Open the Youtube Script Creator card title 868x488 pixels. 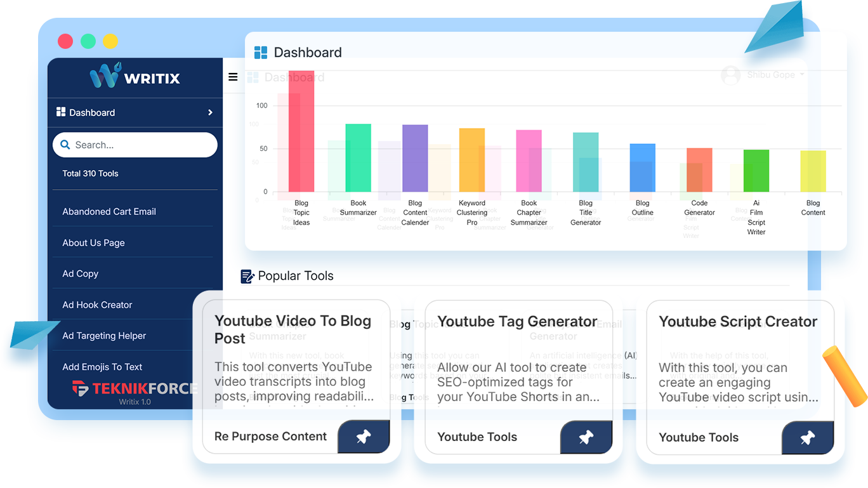coord(738,322)
